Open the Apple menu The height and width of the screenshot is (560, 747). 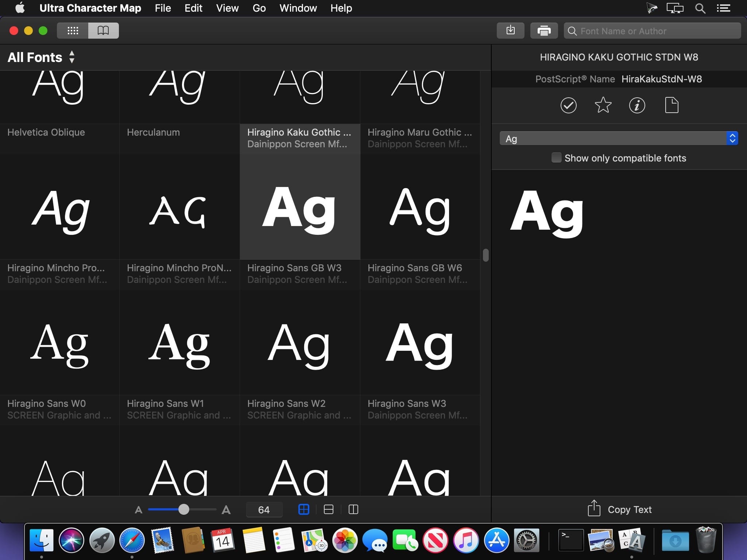[x=20, y=8]
